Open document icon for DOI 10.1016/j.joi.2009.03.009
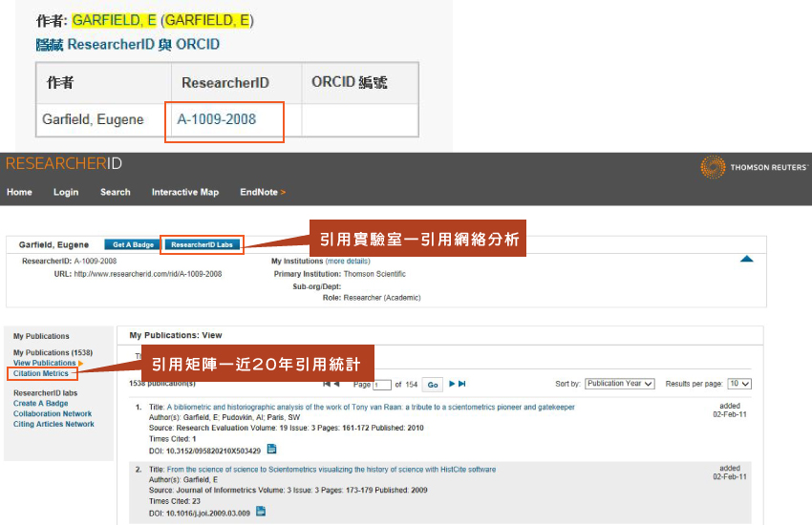This screenshot has height=525, width=812. point(261,512)
